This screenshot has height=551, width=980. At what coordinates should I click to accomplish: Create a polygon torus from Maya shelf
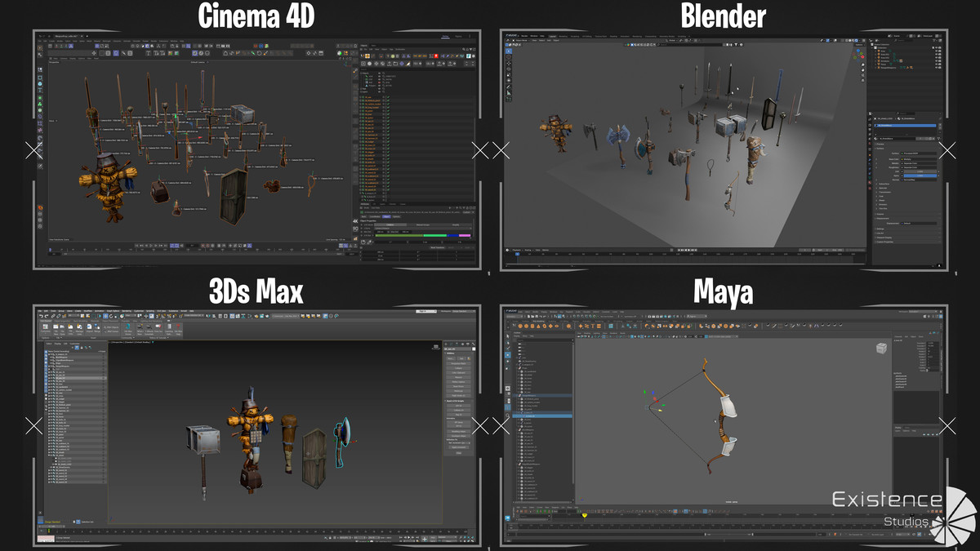[545, 326]
